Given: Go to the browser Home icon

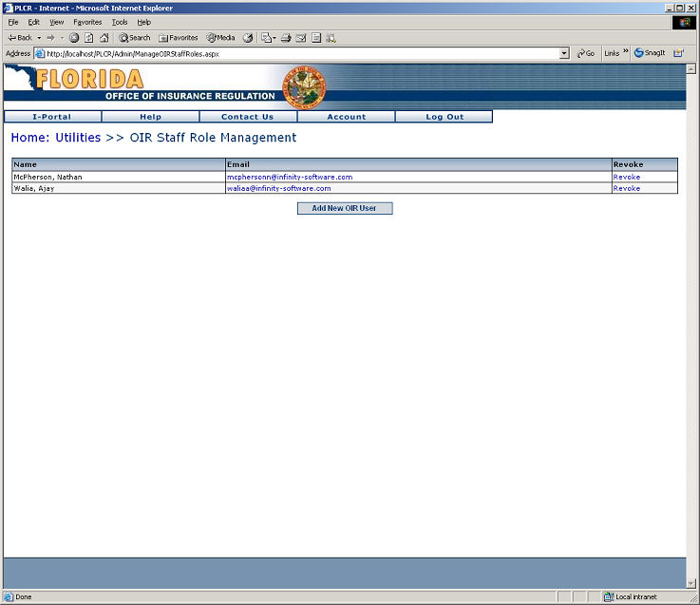Looking at the screenshot, I should (x=104, y=38).
